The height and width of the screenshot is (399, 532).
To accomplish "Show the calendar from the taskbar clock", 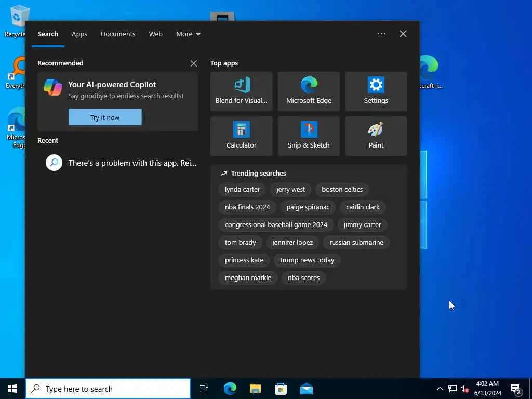I will 487,389.
